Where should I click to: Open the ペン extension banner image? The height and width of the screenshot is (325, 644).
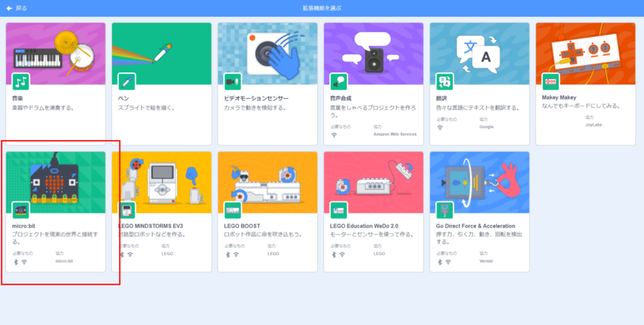pos(162,54)
